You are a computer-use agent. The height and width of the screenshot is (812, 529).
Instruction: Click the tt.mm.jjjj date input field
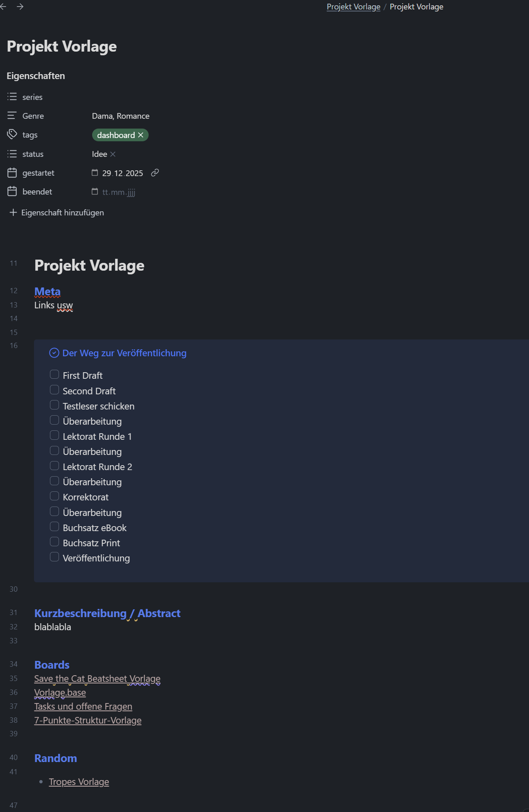119,192
